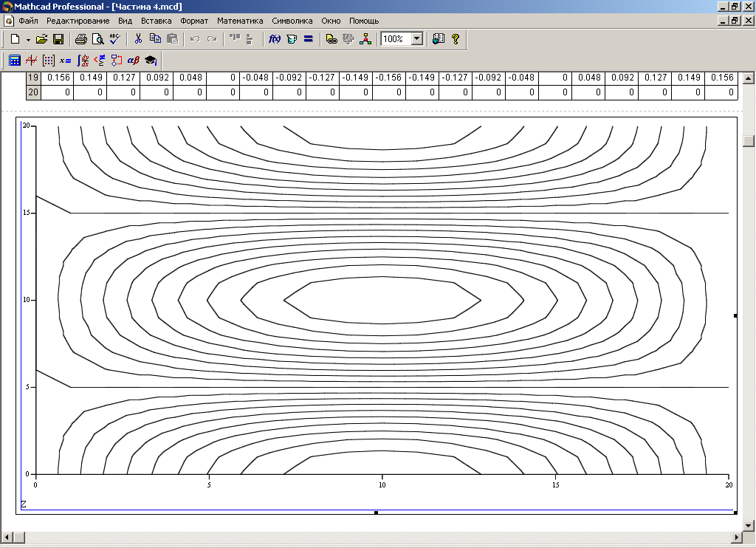Open the Graph toolbar palette

(x=31, y=61)
